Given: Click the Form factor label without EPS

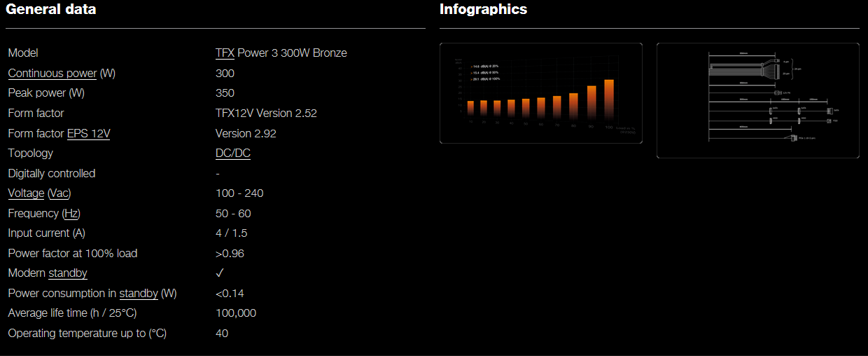Looking at the screenshot, I should pos(36,113).
